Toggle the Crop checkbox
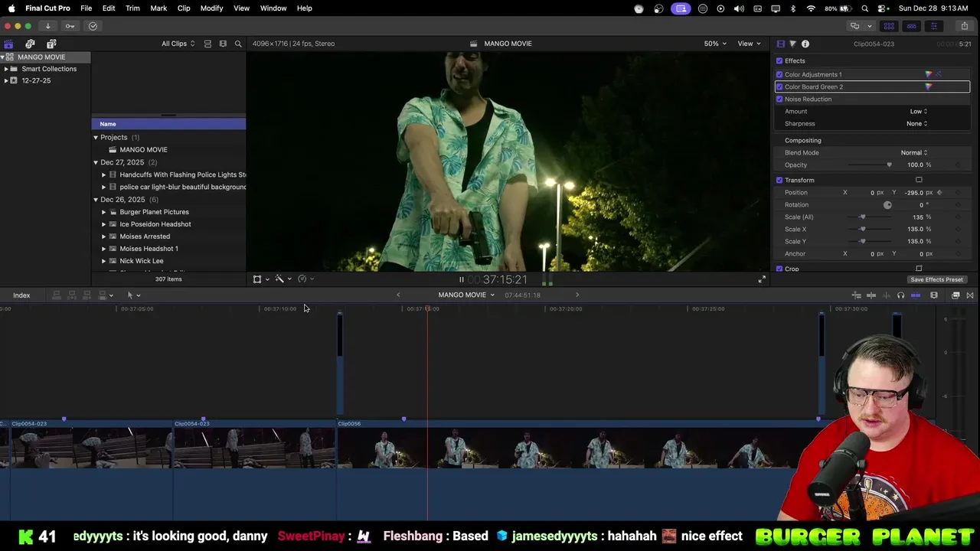 tap(779, 269)
